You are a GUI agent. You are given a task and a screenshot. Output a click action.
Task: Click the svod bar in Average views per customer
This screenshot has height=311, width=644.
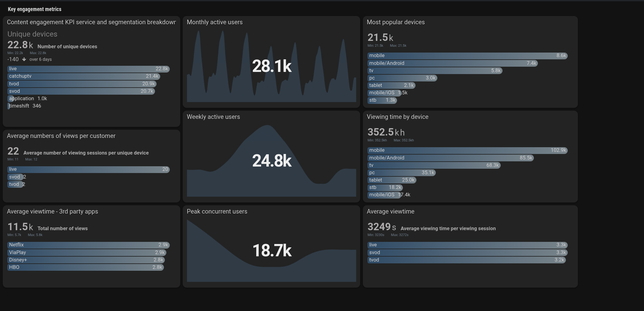click(15, 177)
